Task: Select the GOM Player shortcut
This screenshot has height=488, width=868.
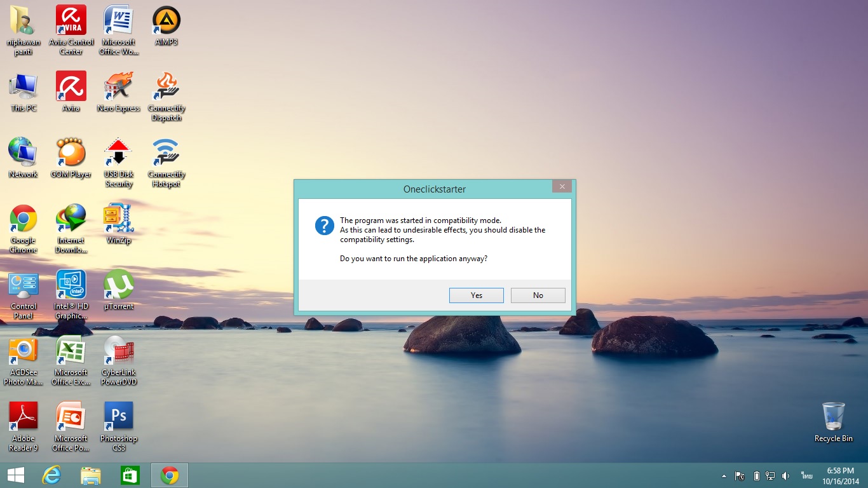Action: tap(71, 158)
